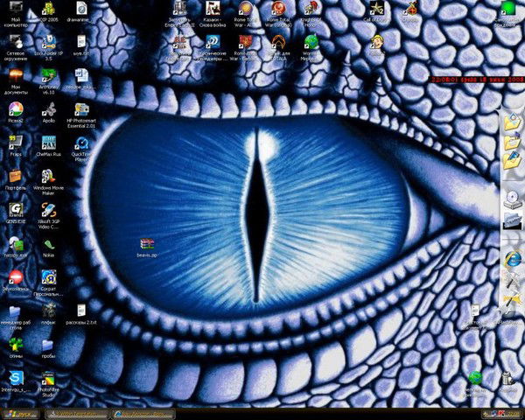
Task: Launch QuickTime Player shortcut
Action: pyautogui.click(x=81, y=143)
